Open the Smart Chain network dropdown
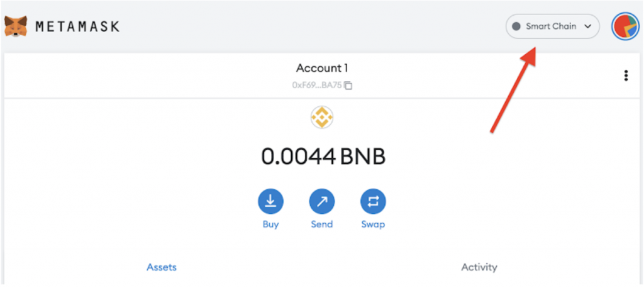 [x=552, y=26]
